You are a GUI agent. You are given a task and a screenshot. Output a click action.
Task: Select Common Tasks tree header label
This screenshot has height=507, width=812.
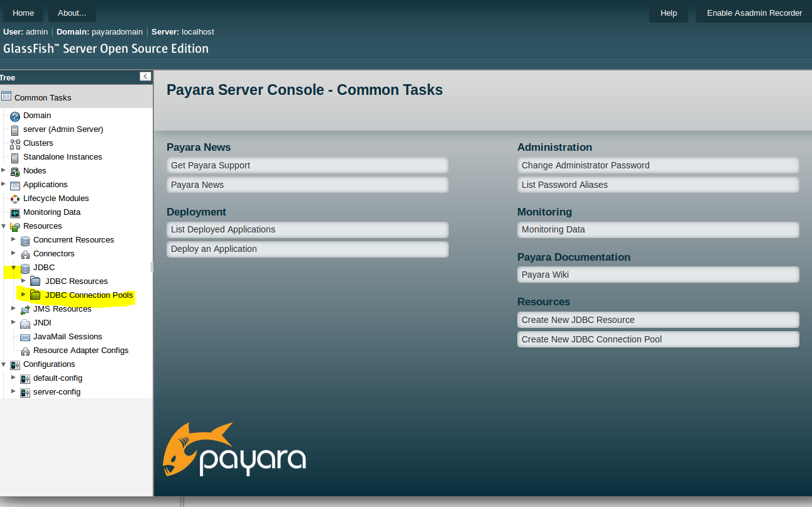click(x=43, y=97)
